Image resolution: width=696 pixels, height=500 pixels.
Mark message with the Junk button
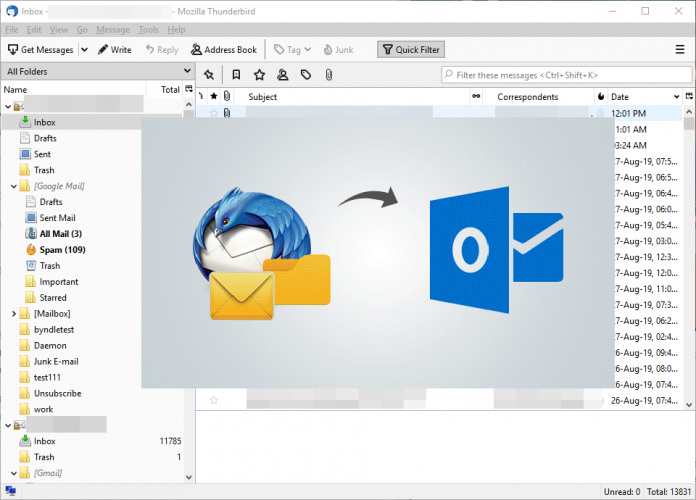click(338, 50)
